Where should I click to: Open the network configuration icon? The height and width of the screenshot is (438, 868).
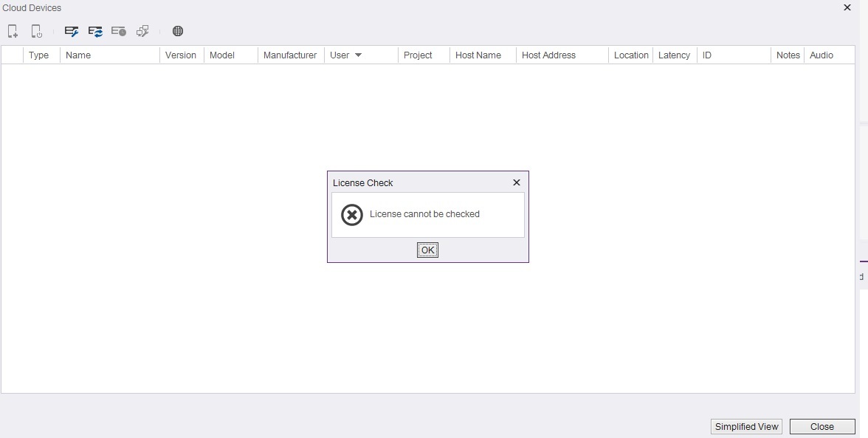142,31
